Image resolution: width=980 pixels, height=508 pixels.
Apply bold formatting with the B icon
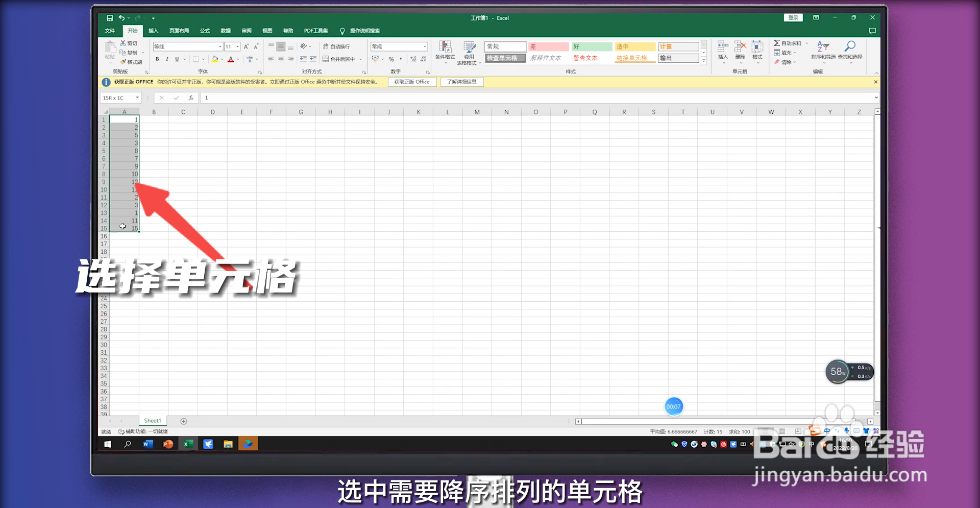[x=157, y=59]
